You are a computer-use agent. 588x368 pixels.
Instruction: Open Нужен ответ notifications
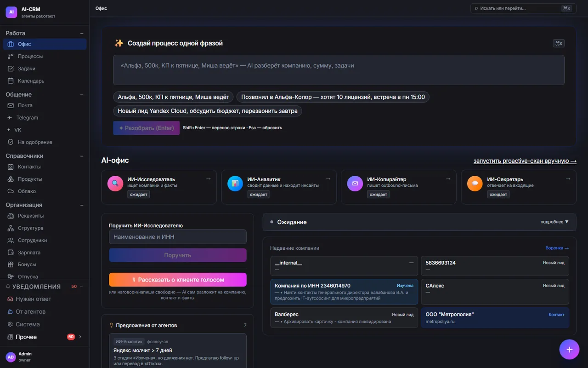45,299
